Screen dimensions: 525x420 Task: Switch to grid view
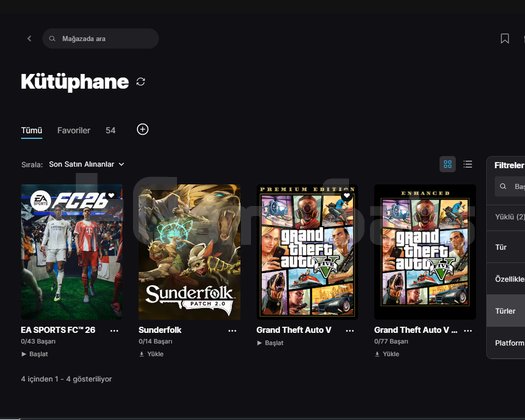[447, 164]
